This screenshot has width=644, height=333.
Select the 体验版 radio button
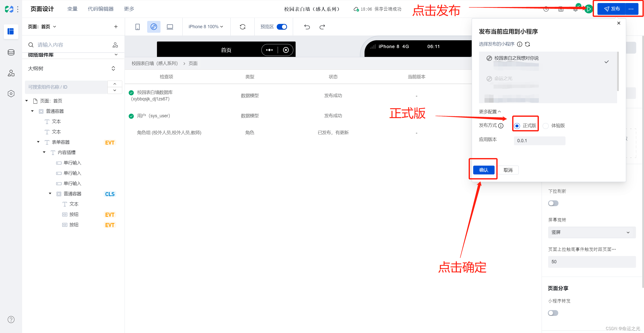(x=546, y=126)
